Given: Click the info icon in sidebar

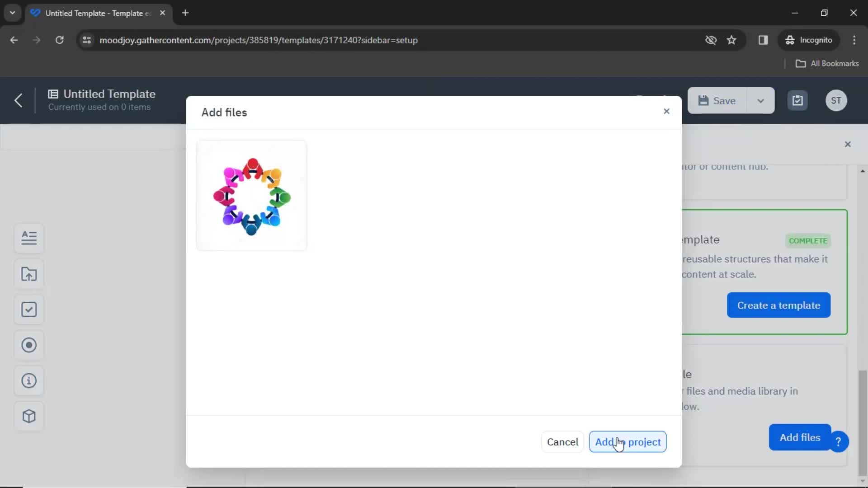Looking at the screenshot, I should (x=29, y=380).
